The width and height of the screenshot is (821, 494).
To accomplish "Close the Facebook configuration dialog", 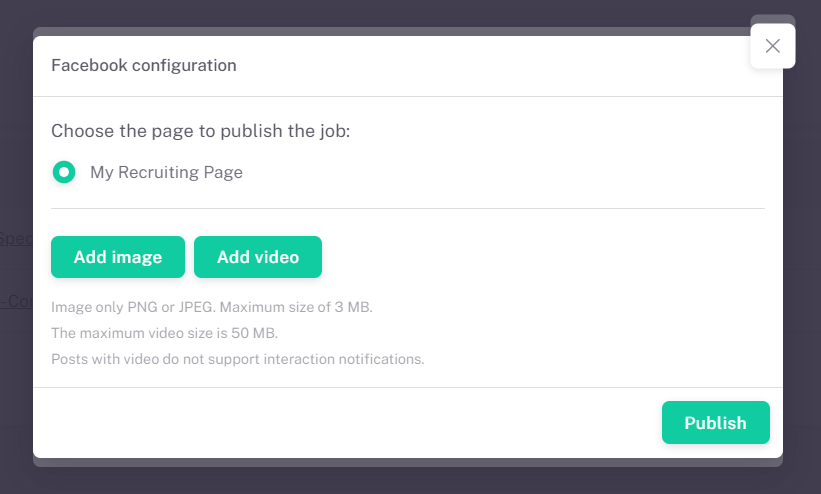I will tap(772, 46).
